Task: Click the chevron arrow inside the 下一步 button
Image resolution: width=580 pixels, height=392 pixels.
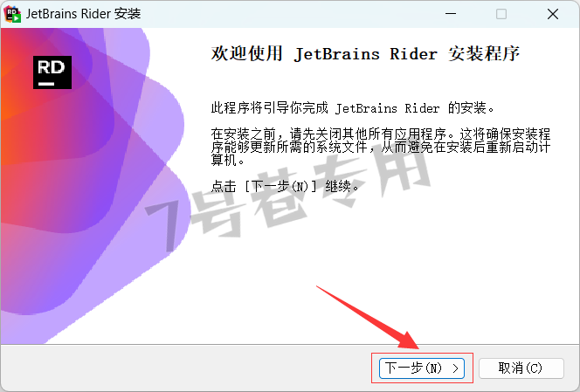Action: (455, 368)
